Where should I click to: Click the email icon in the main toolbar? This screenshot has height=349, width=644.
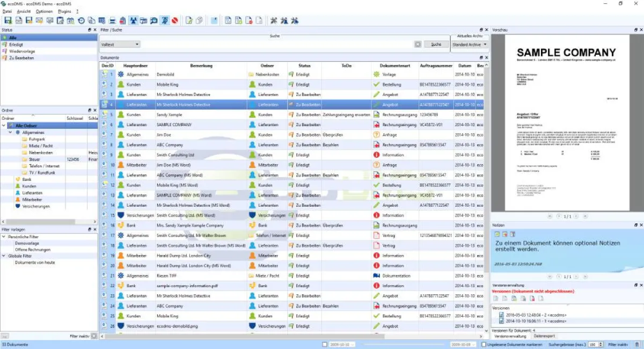click(x=39, y=20)
